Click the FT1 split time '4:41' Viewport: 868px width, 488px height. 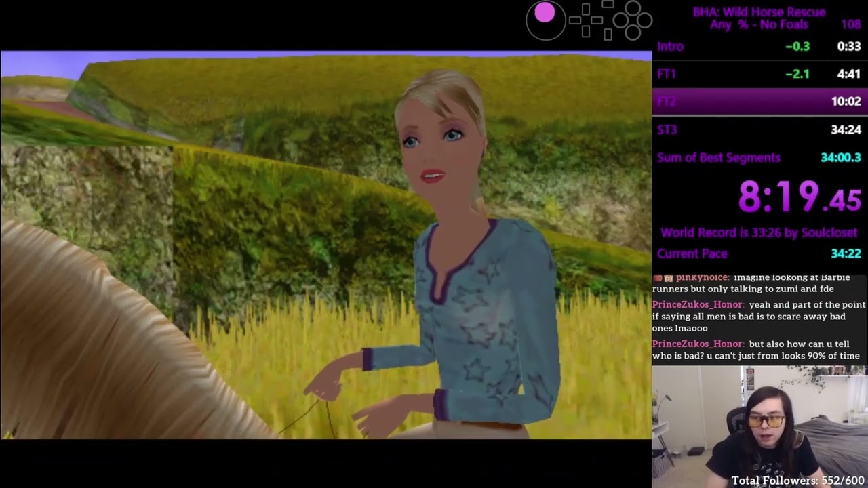pos(848,74)
